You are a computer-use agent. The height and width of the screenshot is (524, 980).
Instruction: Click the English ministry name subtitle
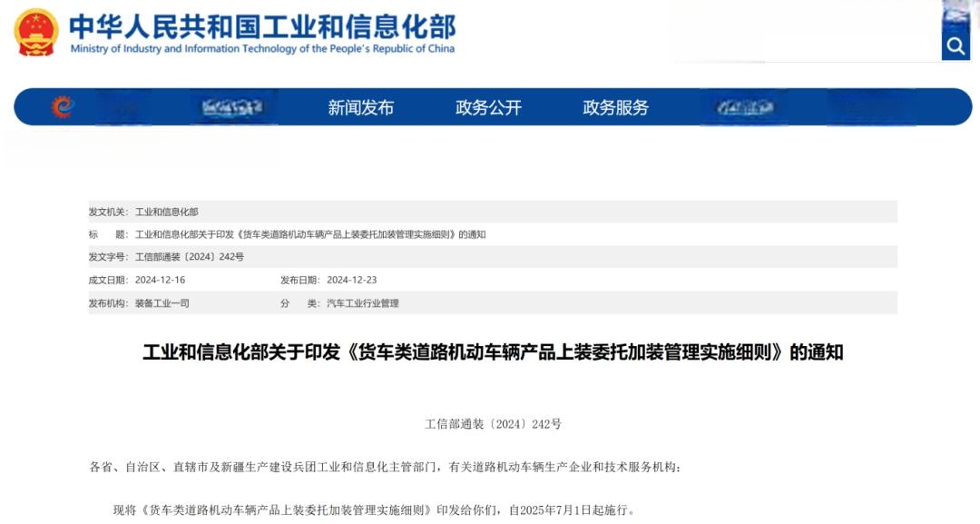[262, 49]
